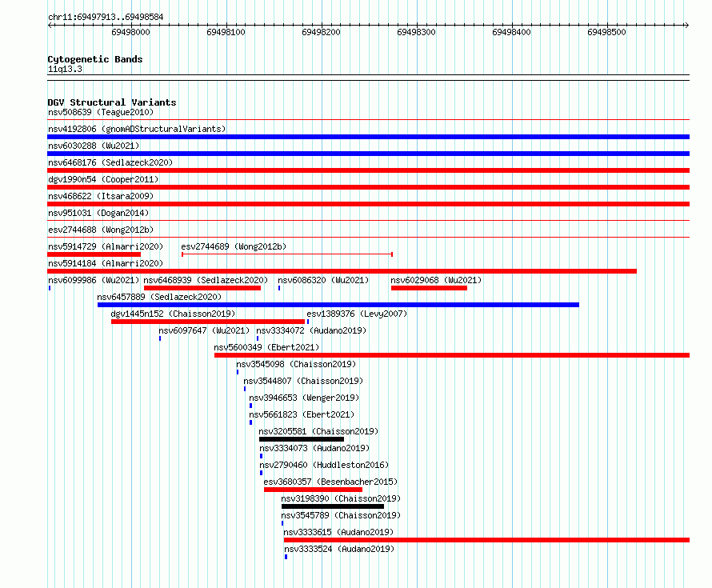The image size is (712, 588).
Task: Click the nsv6099986 (Wu2021) label
Action: [94, 280]
